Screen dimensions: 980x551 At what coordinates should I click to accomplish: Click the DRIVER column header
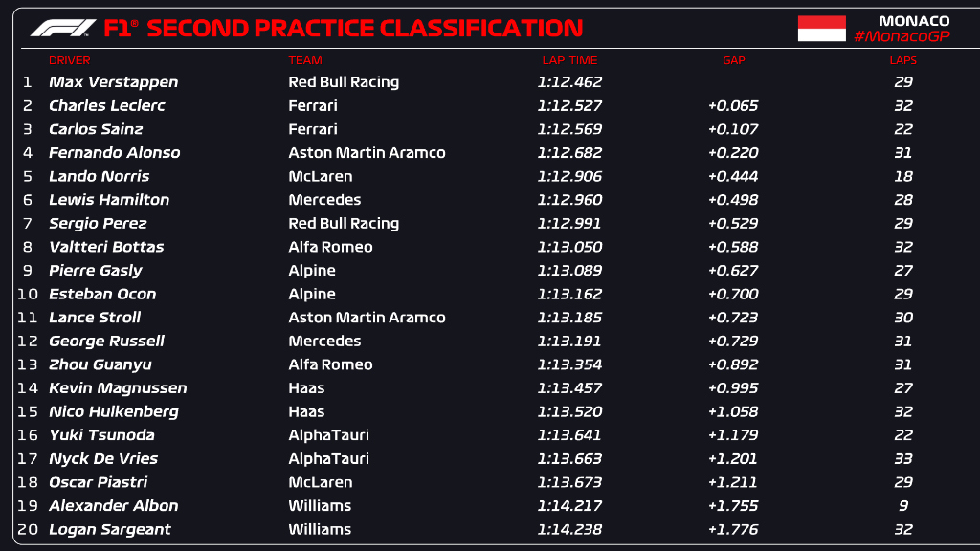click(x=69, y=60)
